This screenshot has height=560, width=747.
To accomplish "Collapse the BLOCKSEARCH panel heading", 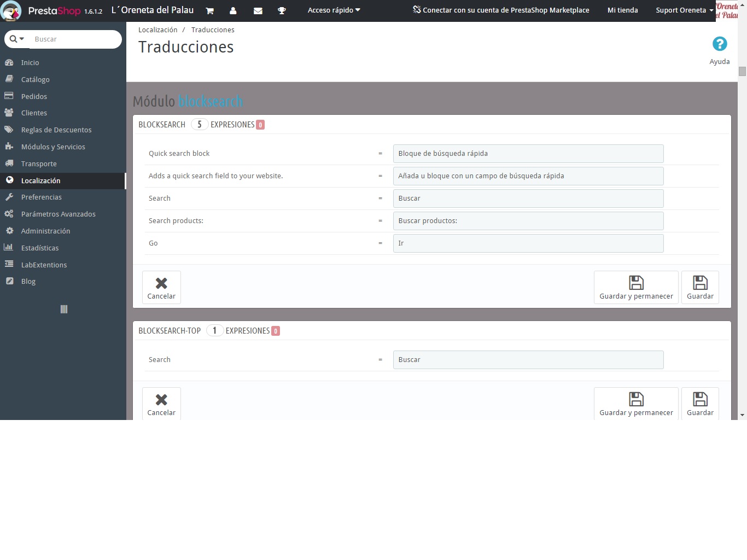I will pos(432,125).
